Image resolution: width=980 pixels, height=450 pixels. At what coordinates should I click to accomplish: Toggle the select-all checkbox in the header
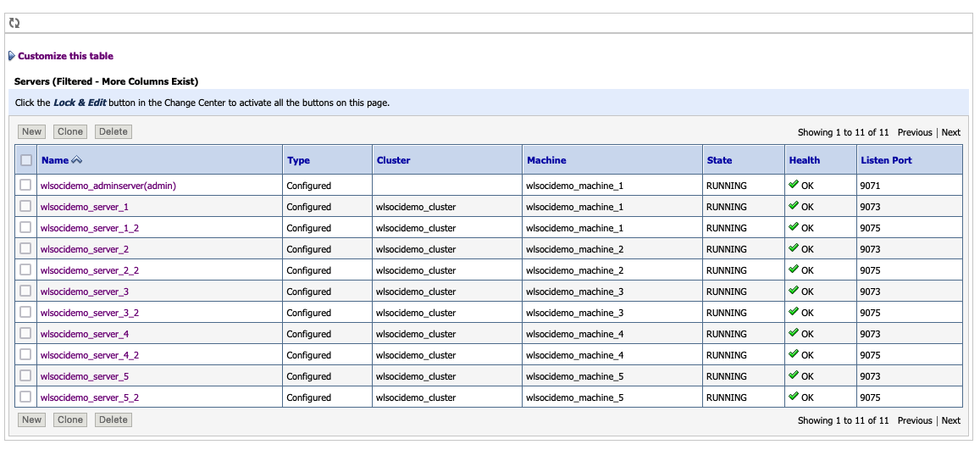point(26,160)
